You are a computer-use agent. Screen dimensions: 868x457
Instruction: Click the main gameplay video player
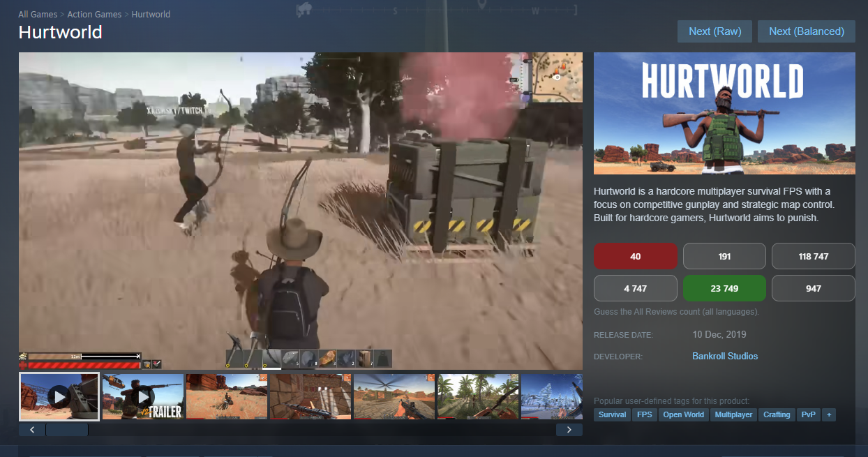(x=301, y=211)
